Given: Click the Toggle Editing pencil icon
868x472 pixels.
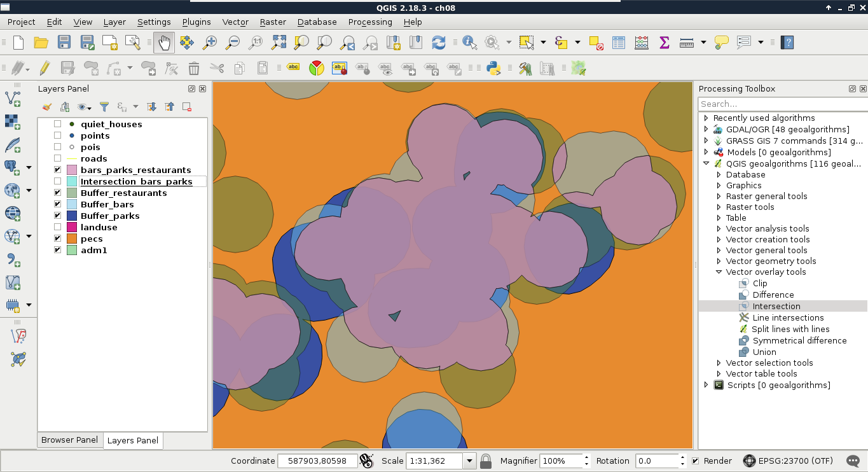Looking at the screenshot, I should [45, 68].
